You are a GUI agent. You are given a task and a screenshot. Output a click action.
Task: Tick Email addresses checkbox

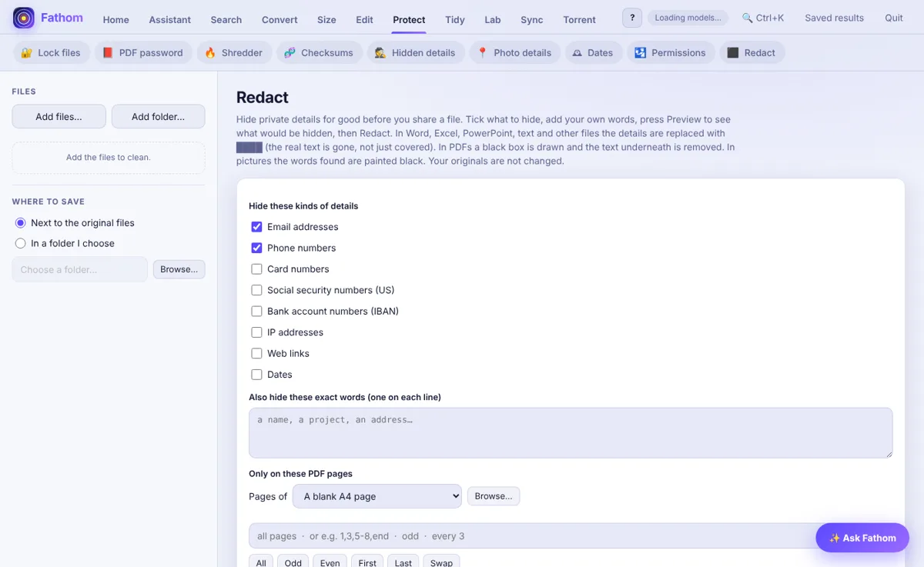[257, 227]
